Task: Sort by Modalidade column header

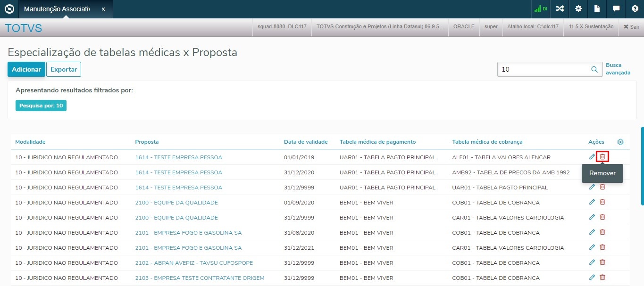Action: (30, 142)
